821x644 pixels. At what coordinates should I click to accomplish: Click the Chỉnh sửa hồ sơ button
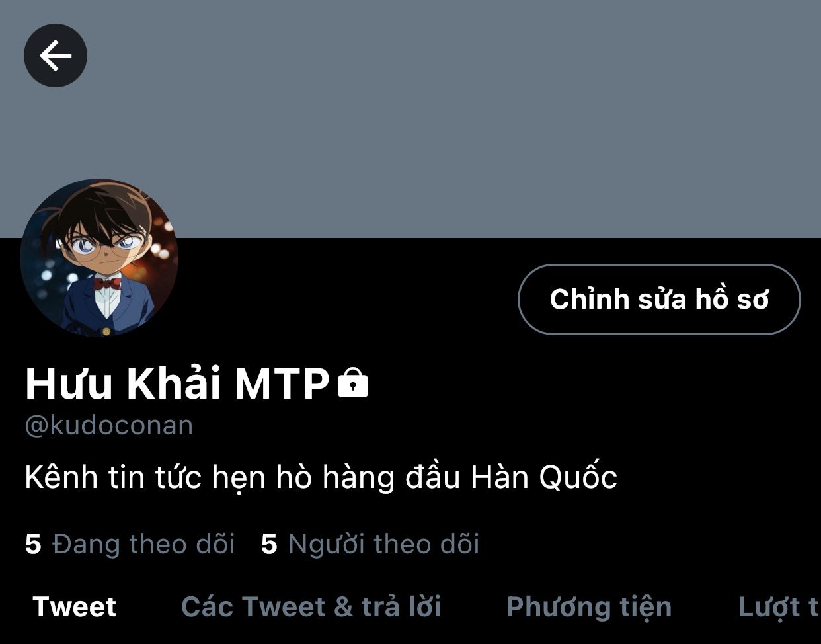pyautogui.click(x=659, y=300)
